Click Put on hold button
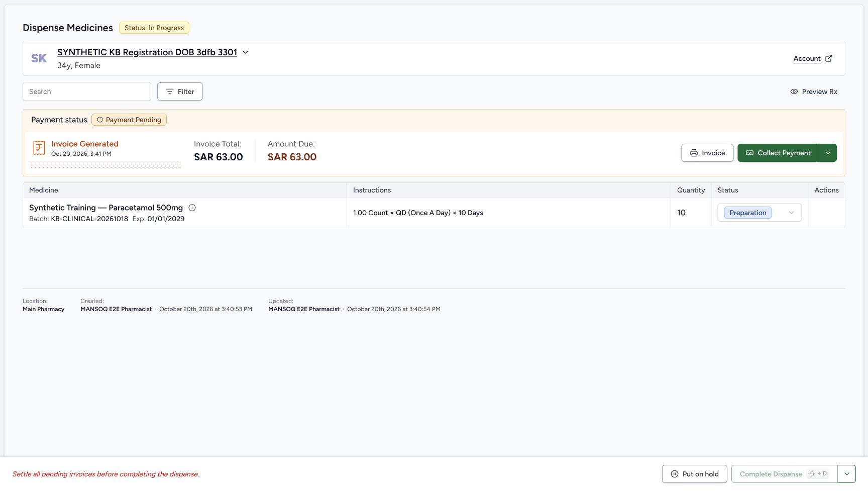Image resolution: width=868 pixels, height=491 pixels. [695, 474]
